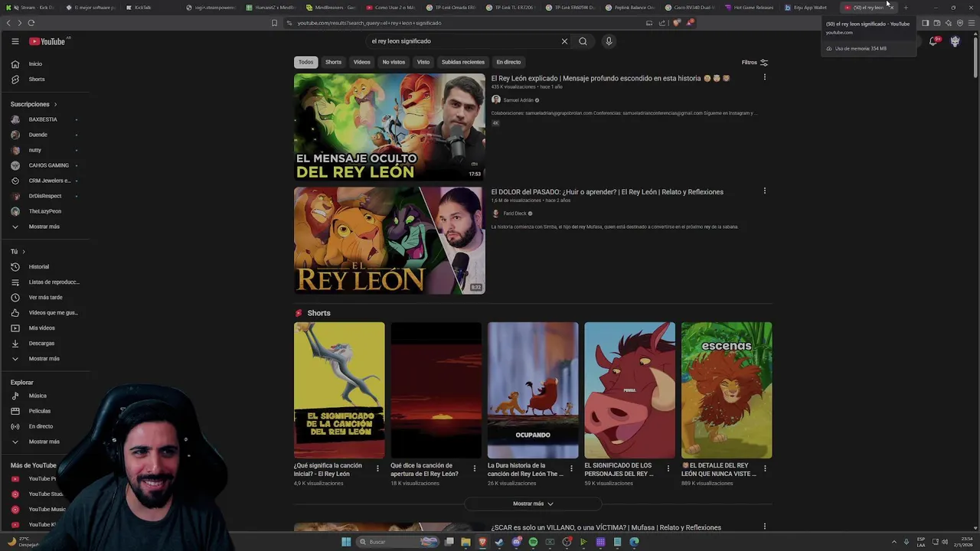This screenshot has width=980, height=551.
Task: Bookmark this page with the bookmark icon
Action: [274, 23]
